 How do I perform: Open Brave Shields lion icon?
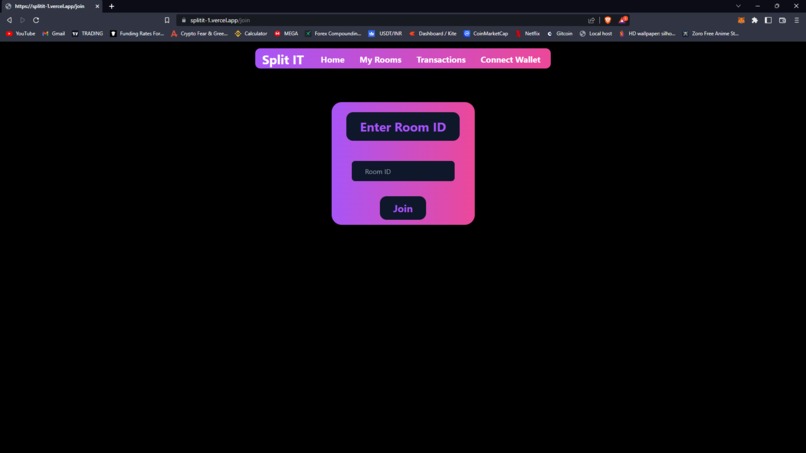tap(608, 20)
